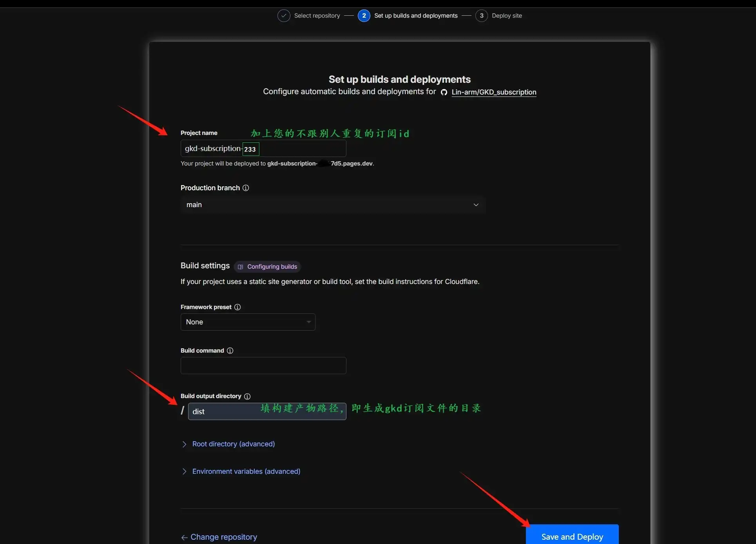The height and width of the screenshot is (544, 756).
Task: Select Deploy site step label
Action: (x=506, y=16)
